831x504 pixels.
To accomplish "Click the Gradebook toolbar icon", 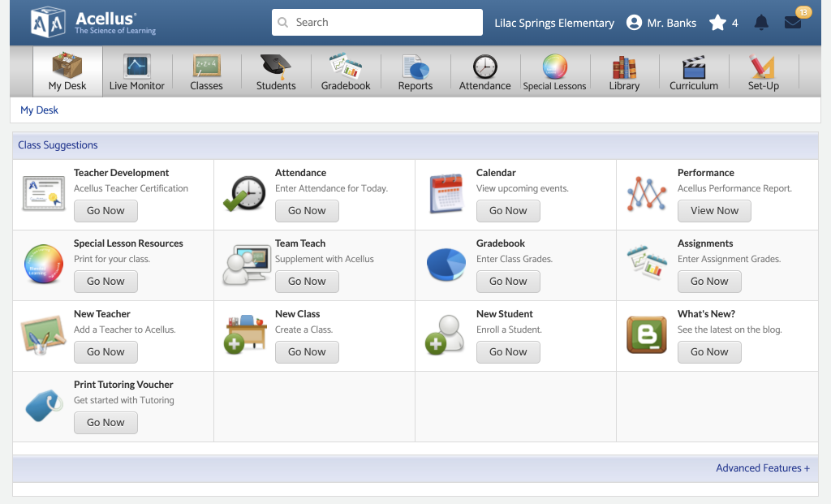I will (x=346, y=71).
